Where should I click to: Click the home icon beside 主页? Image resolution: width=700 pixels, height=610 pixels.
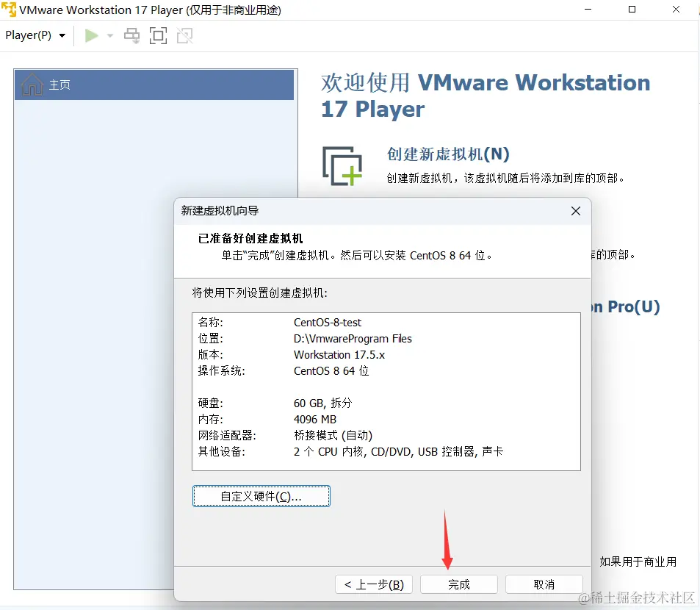(31, 85)
